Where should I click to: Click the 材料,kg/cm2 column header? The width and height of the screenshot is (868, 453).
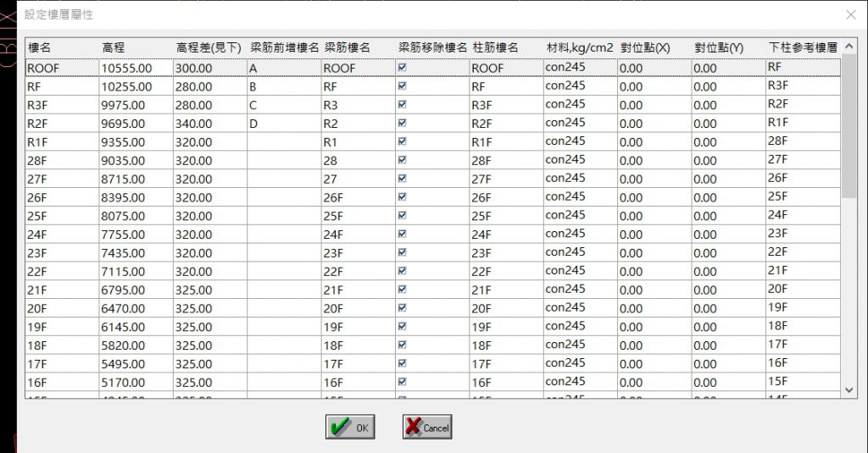(x=580, y=47)
